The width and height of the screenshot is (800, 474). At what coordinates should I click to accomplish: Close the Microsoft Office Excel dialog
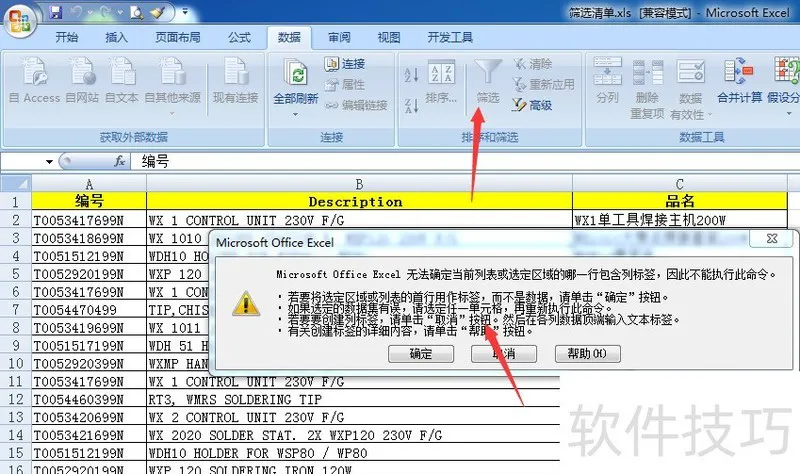[772, 238]
